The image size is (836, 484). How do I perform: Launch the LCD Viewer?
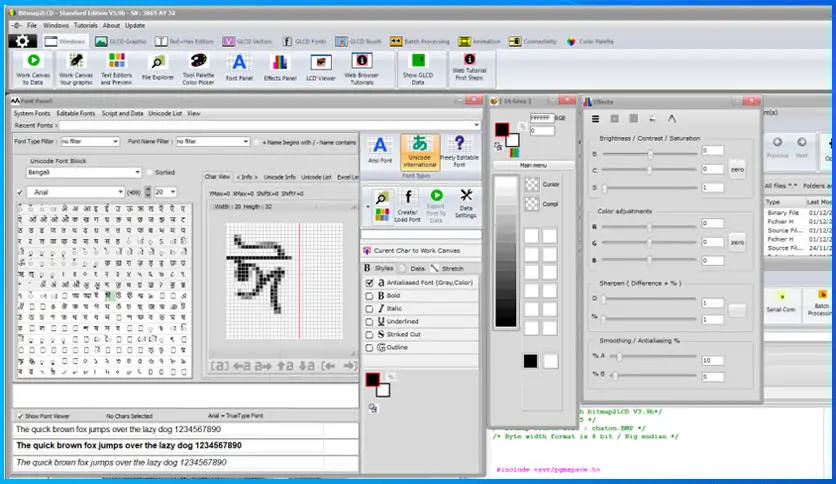click(321, 68)
